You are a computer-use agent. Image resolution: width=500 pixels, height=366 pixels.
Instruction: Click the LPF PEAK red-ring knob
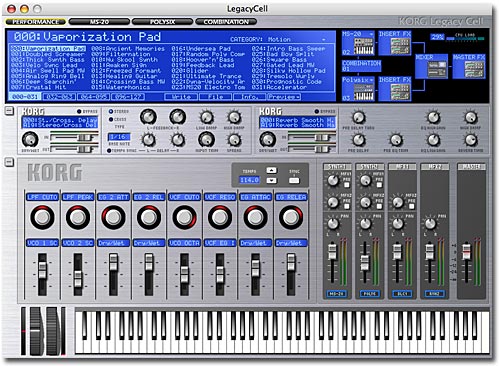(78, 217)
